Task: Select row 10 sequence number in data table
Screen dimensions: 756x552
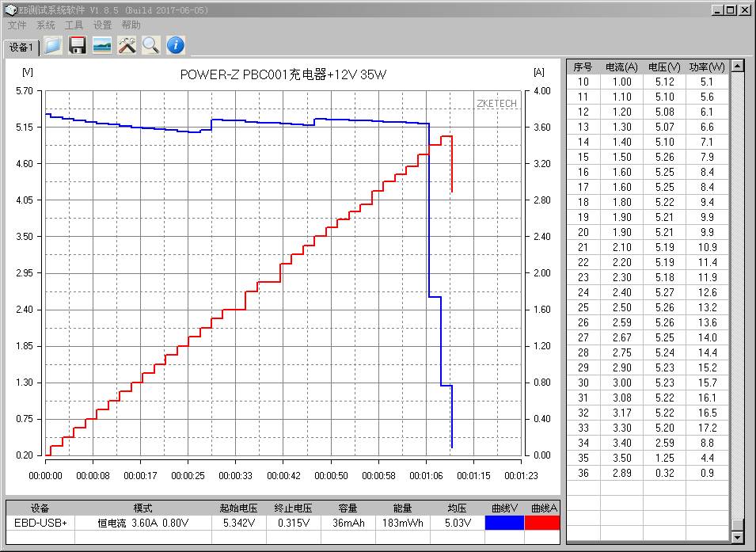Action: (583, 82)
